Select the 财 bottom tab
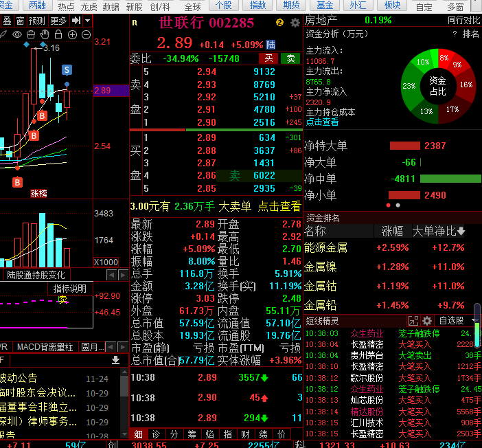The image size is (482, 448). pos(245,434)
